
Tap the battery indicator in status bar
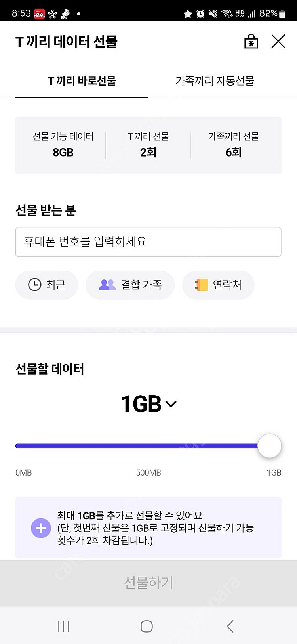pyautogui.click(x=282, y=14)
